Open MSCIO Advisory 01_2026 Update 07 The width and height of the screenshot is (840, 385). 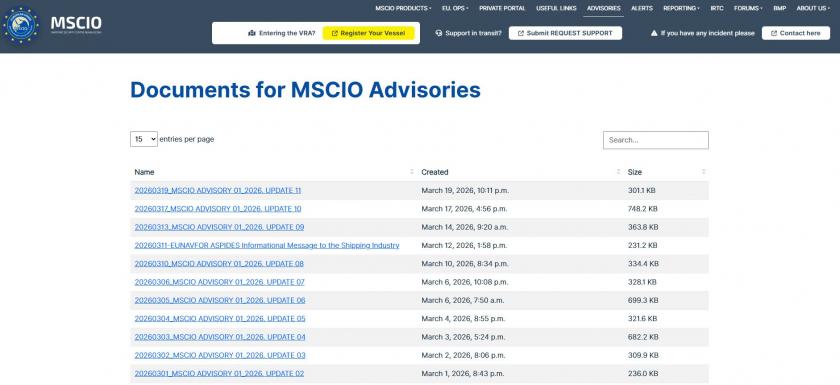(219, 282)
